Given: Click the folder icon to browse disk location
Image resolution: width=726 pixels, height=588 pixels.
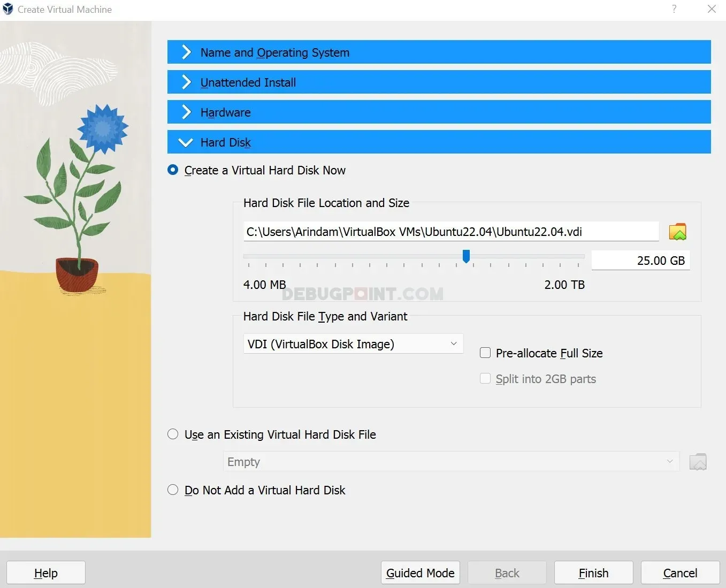Looking at the screenshot, I should [x=677, y=232].
